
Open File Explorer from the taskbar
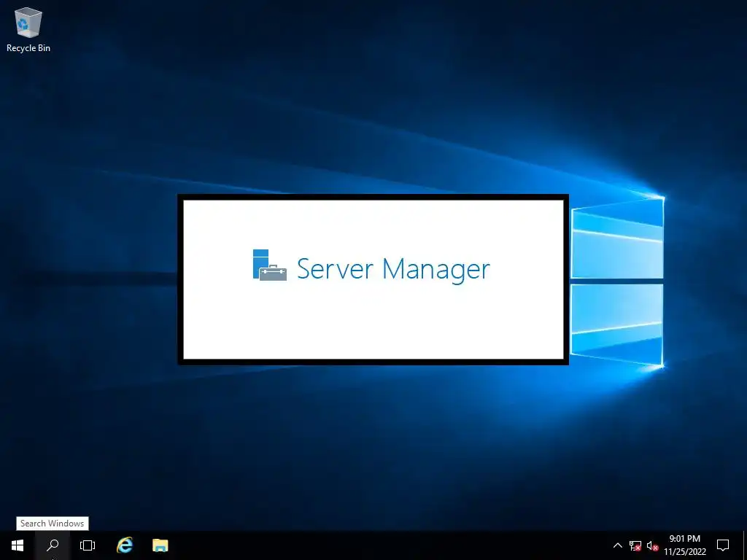pyautogui.click(x=160, y=545)
